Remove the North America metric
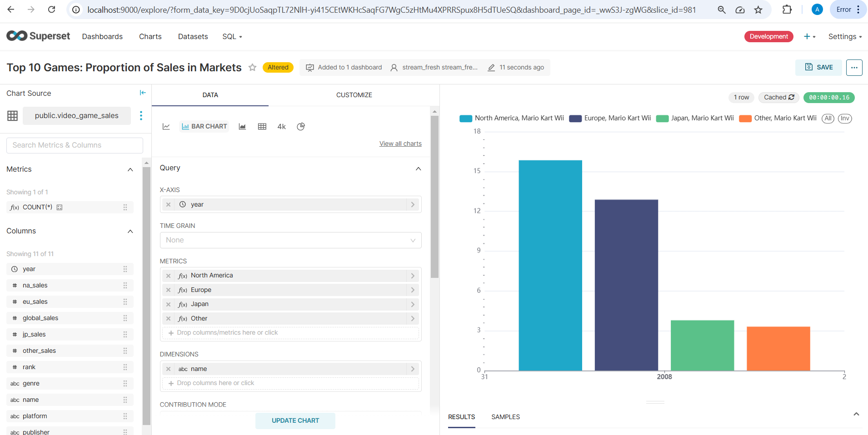 168,276
